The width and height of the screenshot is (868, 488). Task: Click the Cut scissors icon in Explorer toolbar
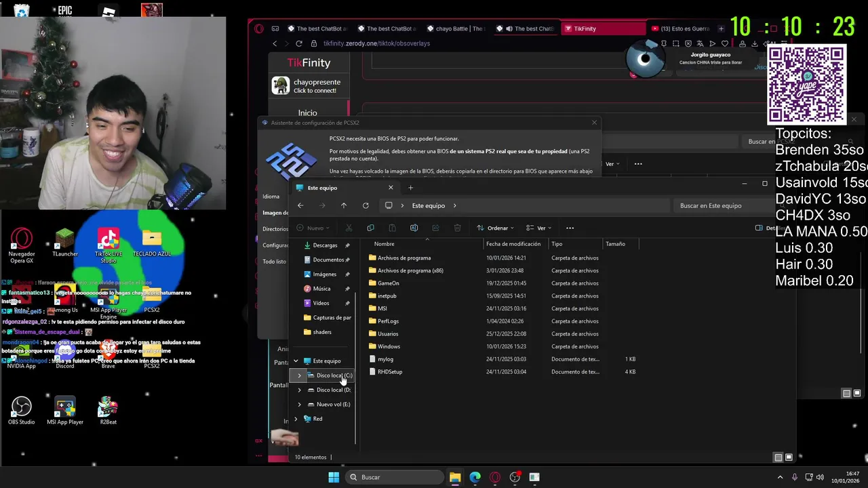coord(349,228)
